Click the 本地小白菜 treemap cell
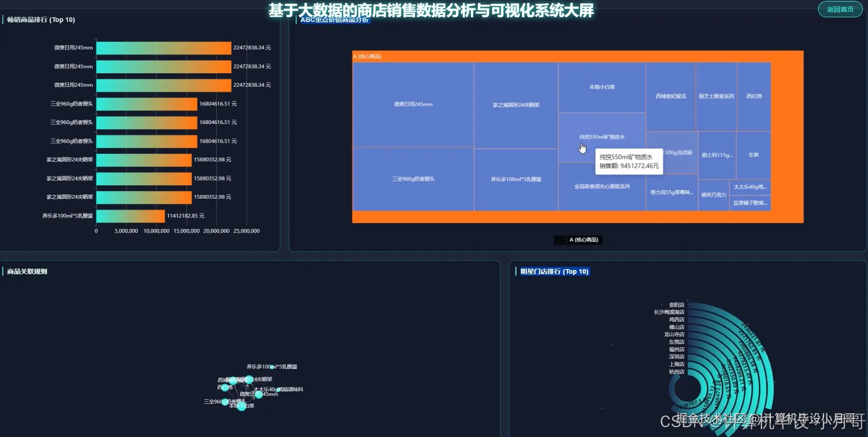Screen dimensions: 868x437 (602, 86)
